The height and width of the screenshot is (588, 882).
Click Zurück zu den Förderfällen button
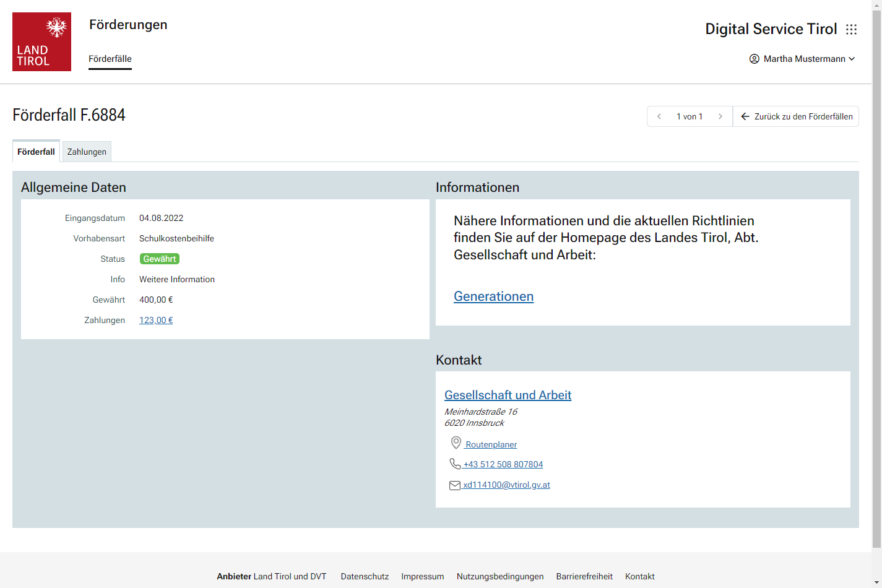click(796, 116)
